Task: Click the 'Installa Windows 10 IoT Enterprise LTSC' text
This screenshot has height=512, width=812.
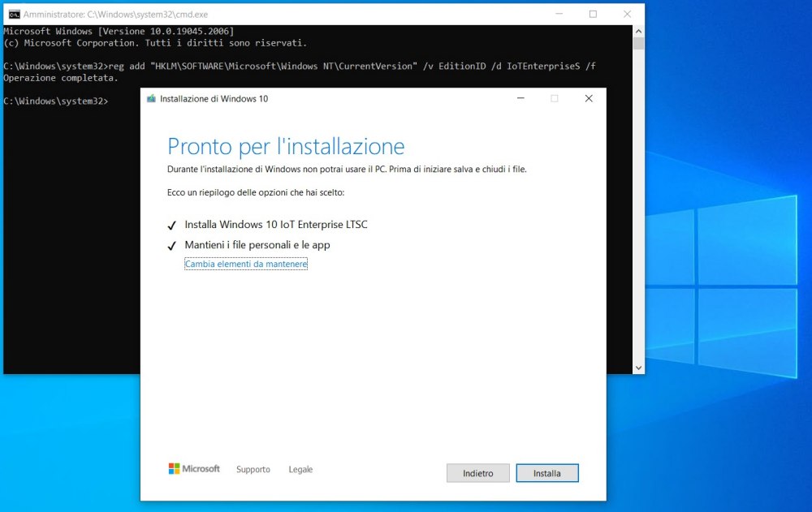Action: click(x=276, y=225)
